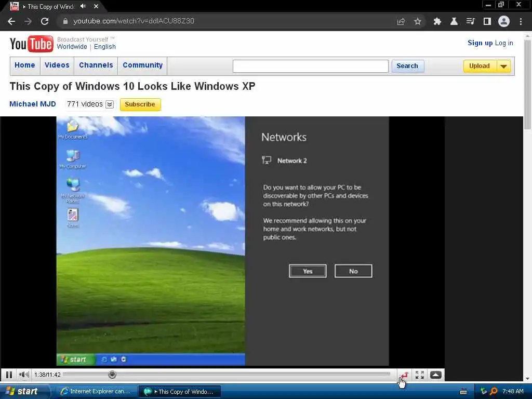This screenshot has width=532, height=399.
Task: Open the browser extensions puzzle icon
Action: pos(437,21)
